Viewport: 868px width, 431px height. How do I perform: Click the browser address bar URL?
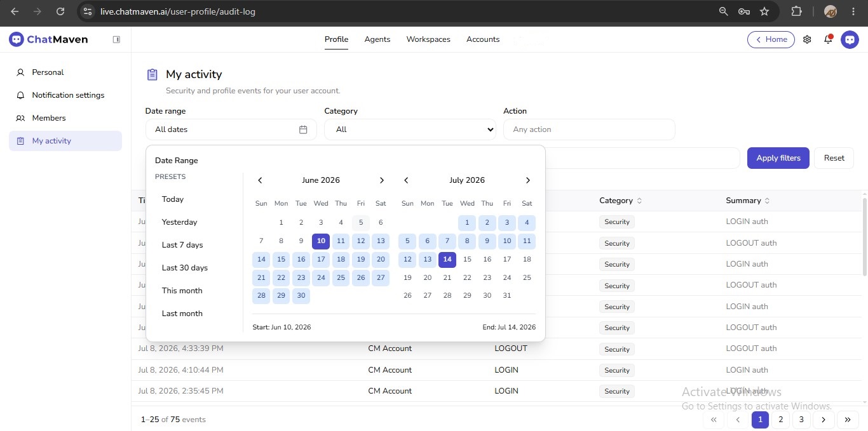[x=178, y=11]
